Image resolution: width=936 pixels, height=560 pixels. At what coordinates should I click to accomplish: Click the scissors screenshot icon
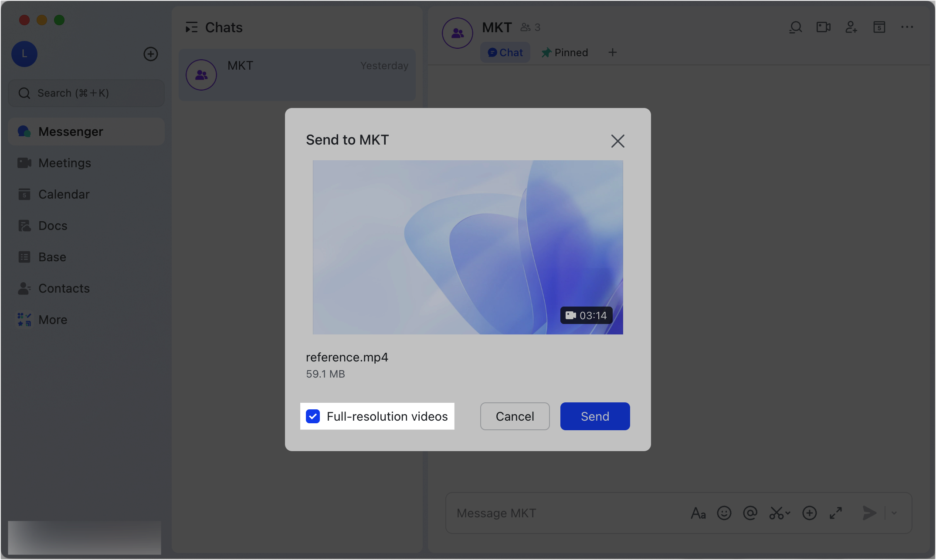[776, 513]
